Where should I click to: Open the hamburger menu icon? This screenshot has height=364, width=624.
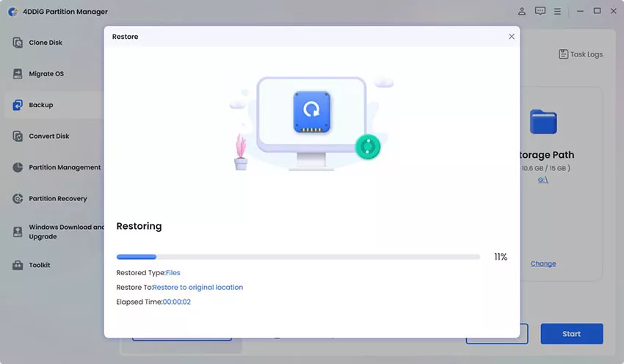557,12
